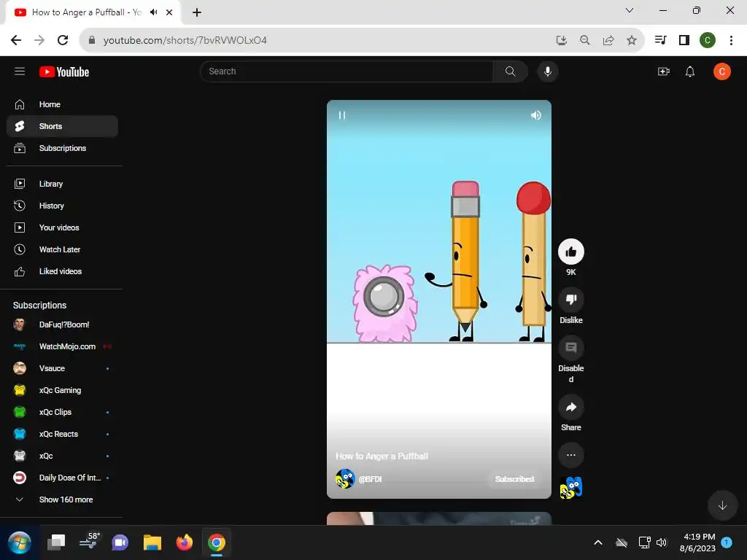Click the 'How to Anger a Puffball' title
The height and width of the screenshot is (560, 747).
(x=382, y=456)
